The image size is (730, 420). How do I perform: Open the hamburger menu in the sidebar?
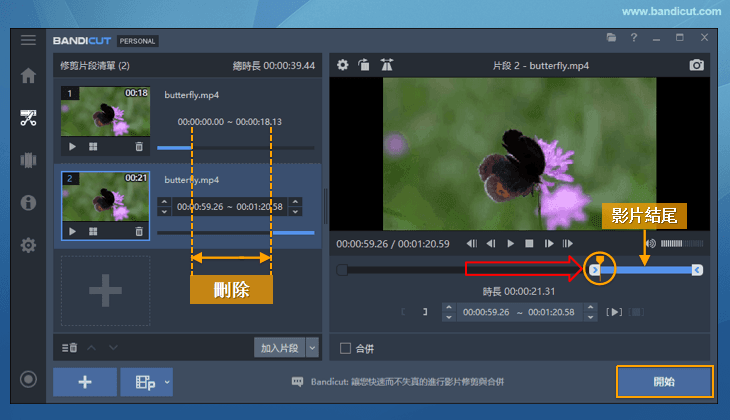click(28, 40)
